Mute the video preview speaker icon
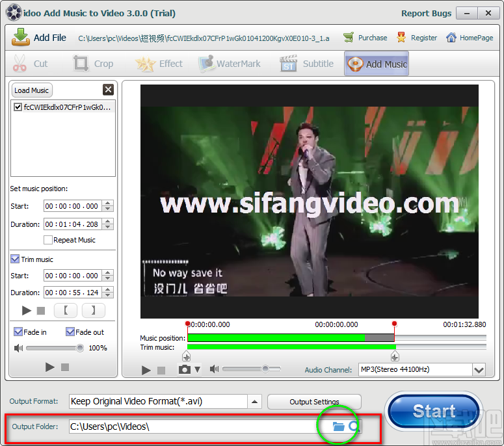The height and width of the screenshot is (446, 504). click(214, 369)
